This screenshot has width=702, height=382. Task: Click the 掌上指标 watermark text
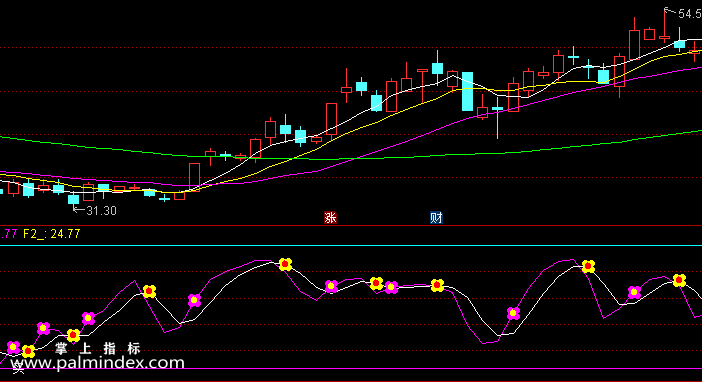point(98,348)
